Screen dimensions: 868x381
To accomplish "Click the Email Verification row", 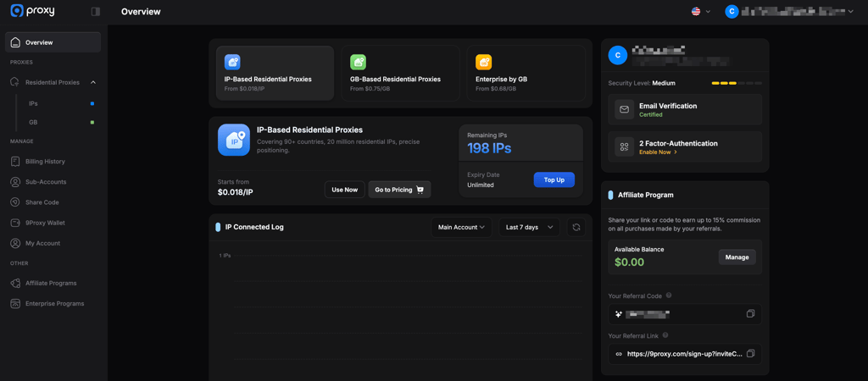I will tap(685, 109).
